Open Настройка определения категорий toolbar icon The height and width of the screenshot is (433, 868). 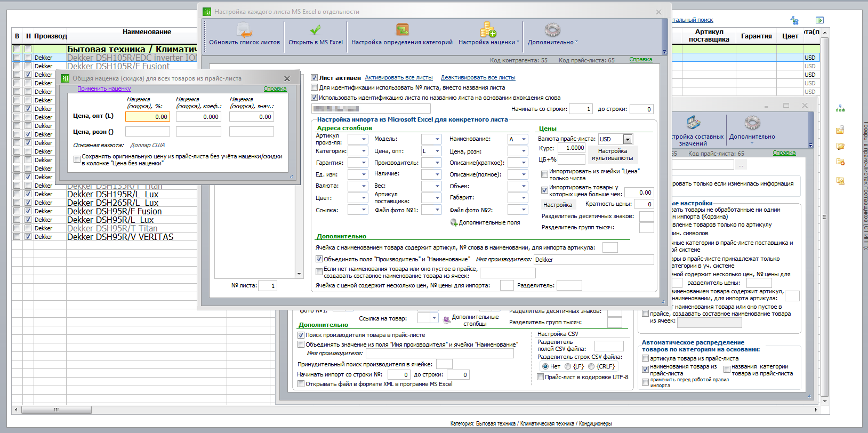pyautogui.click(x=402, y=30)
